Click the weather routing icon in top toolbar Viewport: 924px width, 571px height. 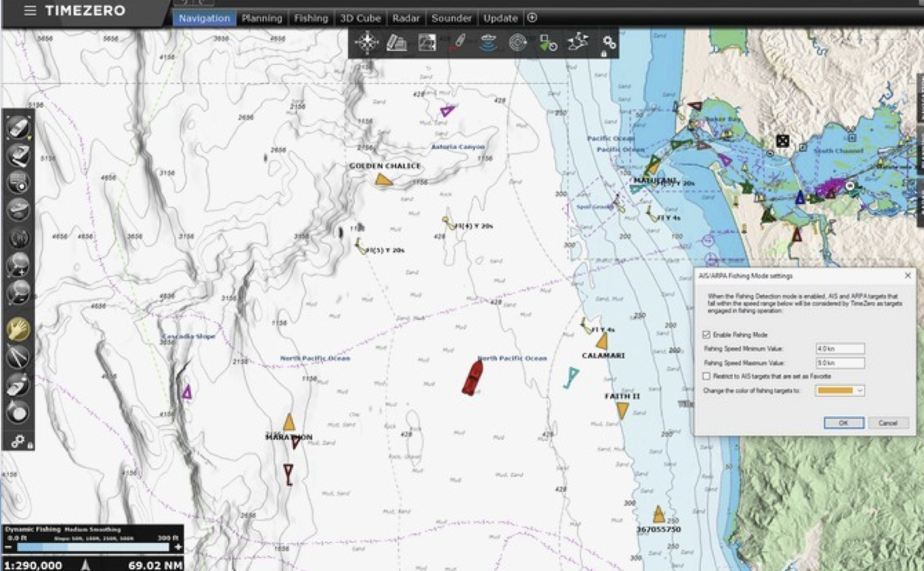tap(578, 43)
